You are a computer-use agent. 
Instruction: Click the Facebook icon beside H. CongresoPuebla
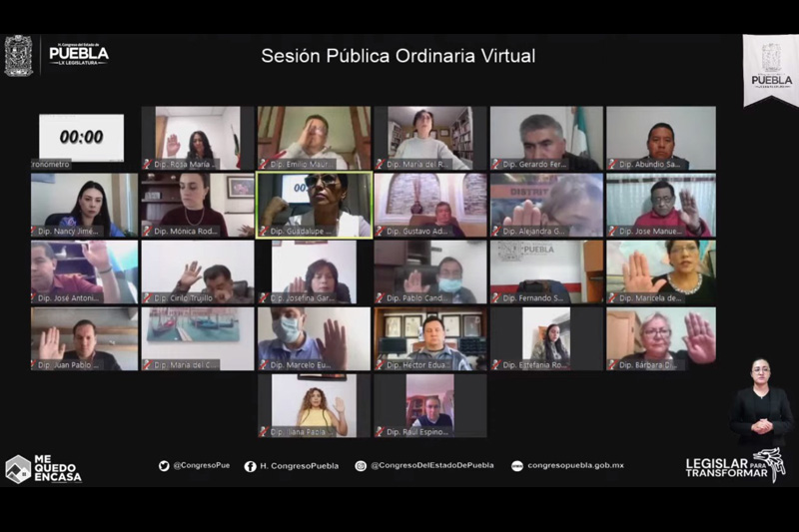250,466
